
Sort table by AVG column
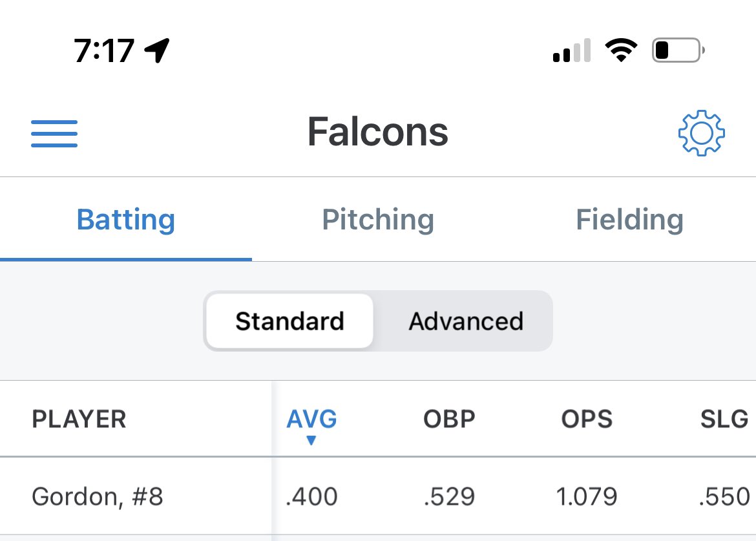[x=311, y=419]
